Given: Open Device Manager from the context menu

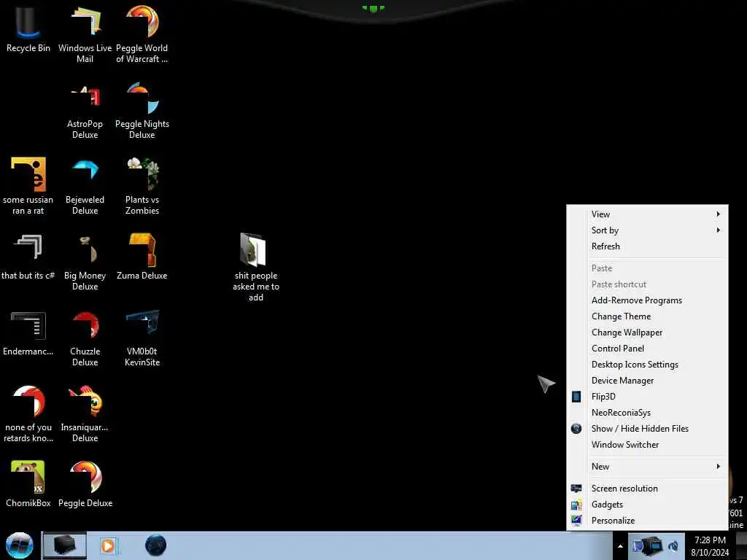Looking at the screenshot, I should [x=648, y=381].
